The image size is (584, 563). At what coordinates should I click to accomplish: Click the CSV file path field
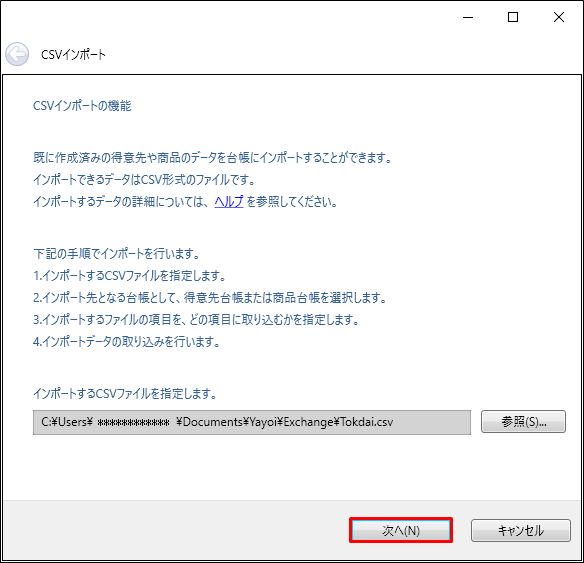pos(252,422)
